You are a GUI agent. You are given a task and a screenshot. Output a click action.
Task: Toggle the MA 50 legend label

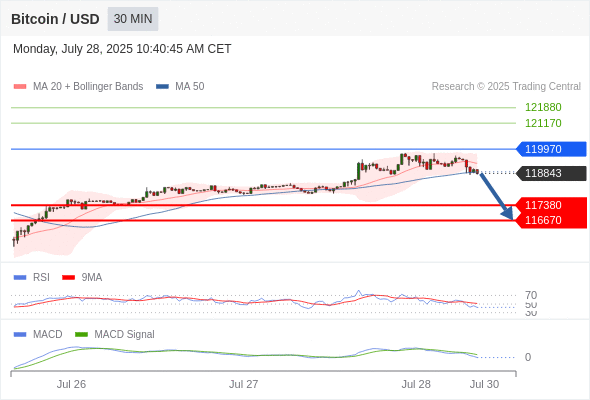point(190,87)
